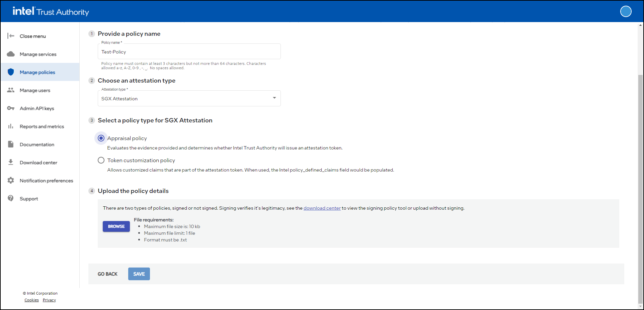Open the Cookies link in footer
The height and width of the screenshot is (310, 644).
tap(31, 300)
